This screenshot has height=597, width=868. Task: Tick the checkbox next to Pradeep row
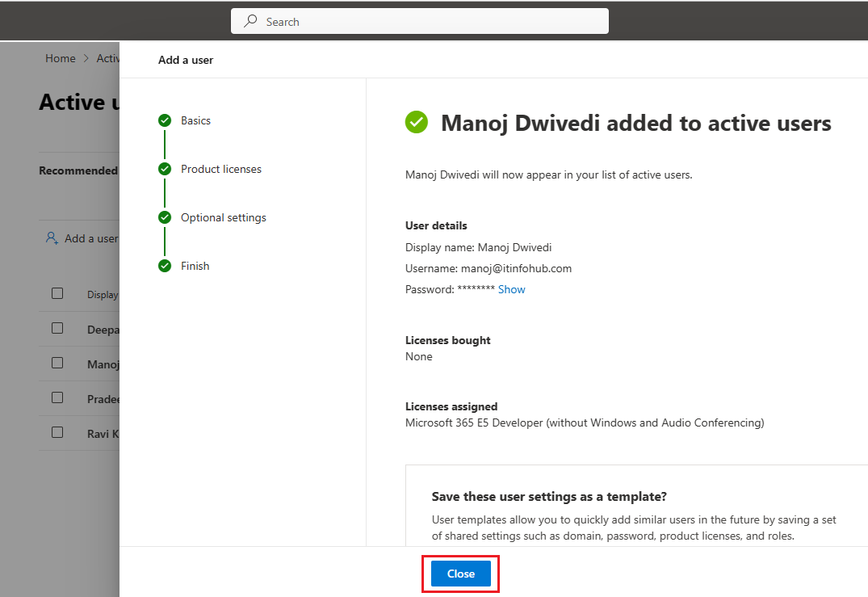click(57, 397)
